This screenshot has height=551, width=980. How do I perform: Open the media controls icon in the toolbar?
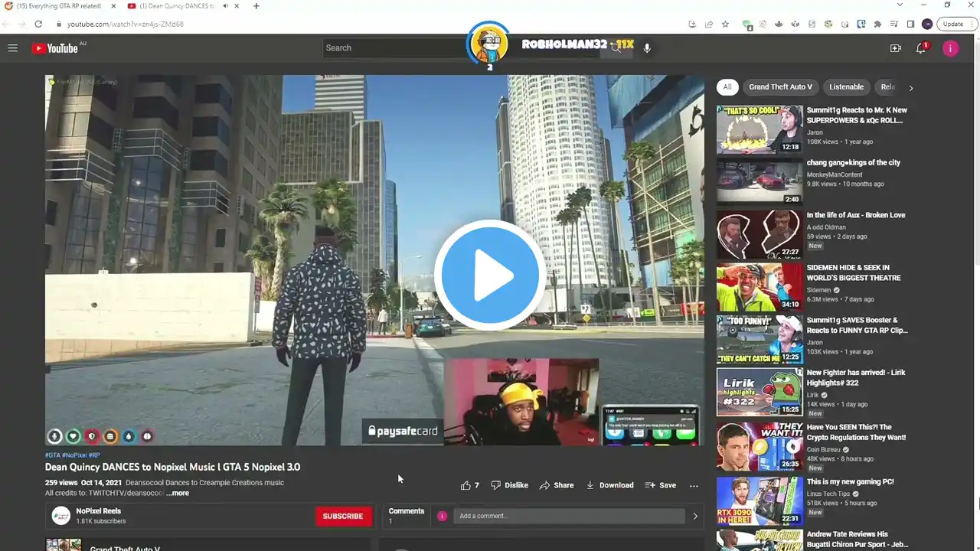(x=893, y=24)
